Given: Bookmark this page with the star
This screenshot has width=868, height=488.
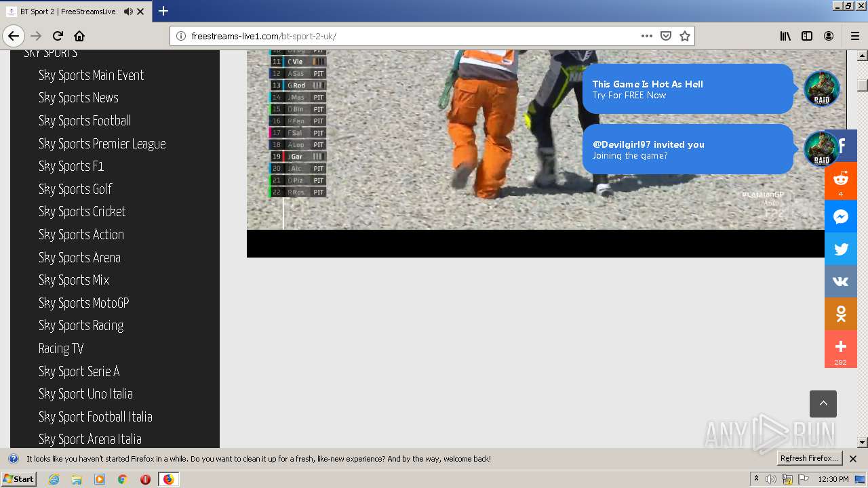Looking at the screenshot, I should pyautogui.click(x=685, y=36).
